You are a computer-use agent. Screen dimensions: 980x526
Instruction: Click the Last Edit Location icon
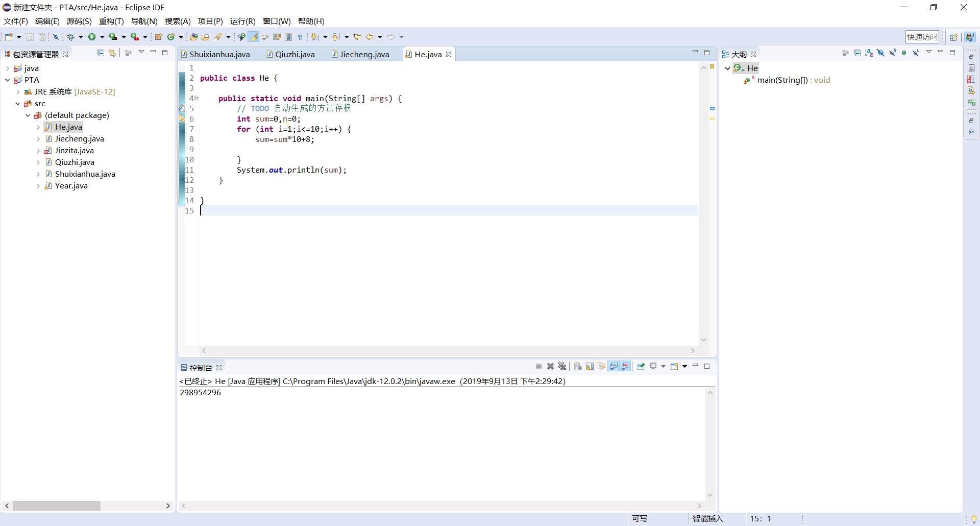point(357,37)
